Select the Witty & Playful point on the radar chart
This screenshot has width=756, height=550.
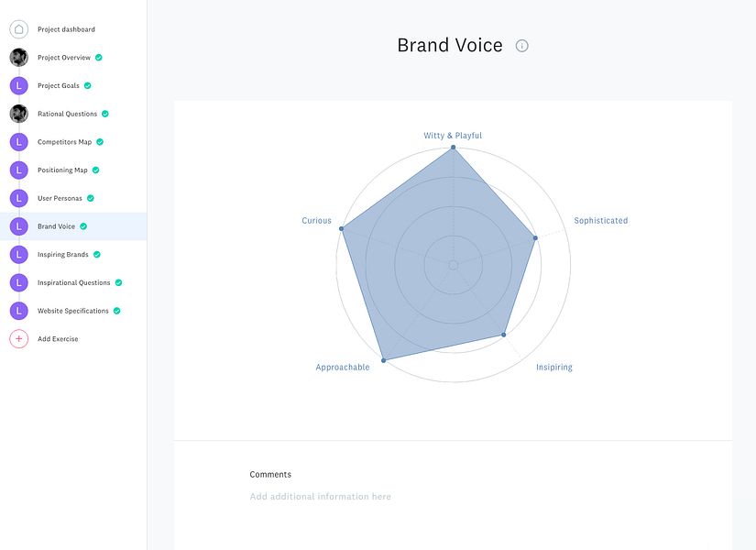coord(453,148)
